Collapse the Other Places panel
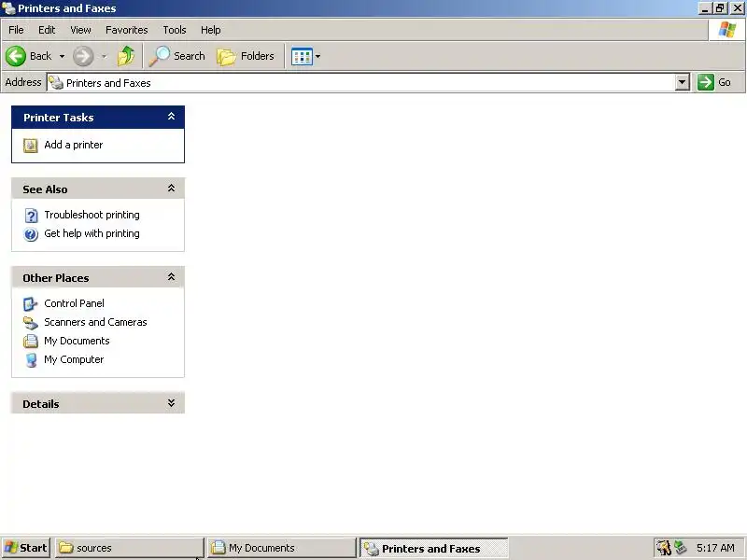Viewport: 747px width, 560px height. (x=171, y=277)
